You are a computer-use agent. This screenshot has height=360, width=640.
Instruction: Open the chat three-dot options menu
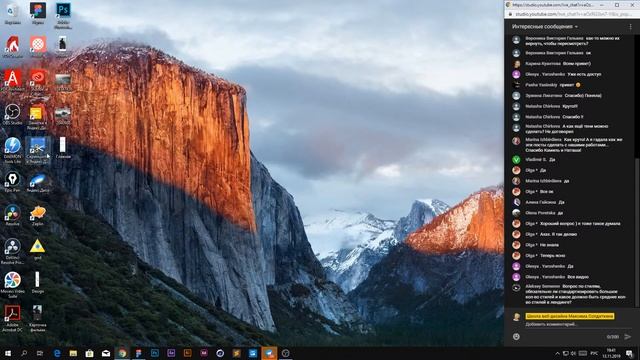[x=630, y=27]
